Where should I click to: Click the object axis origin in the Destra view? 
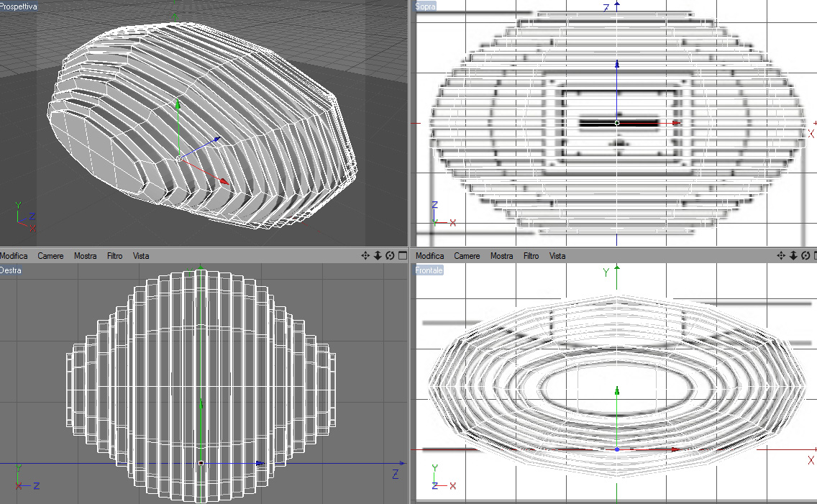(x=201, y=463)
